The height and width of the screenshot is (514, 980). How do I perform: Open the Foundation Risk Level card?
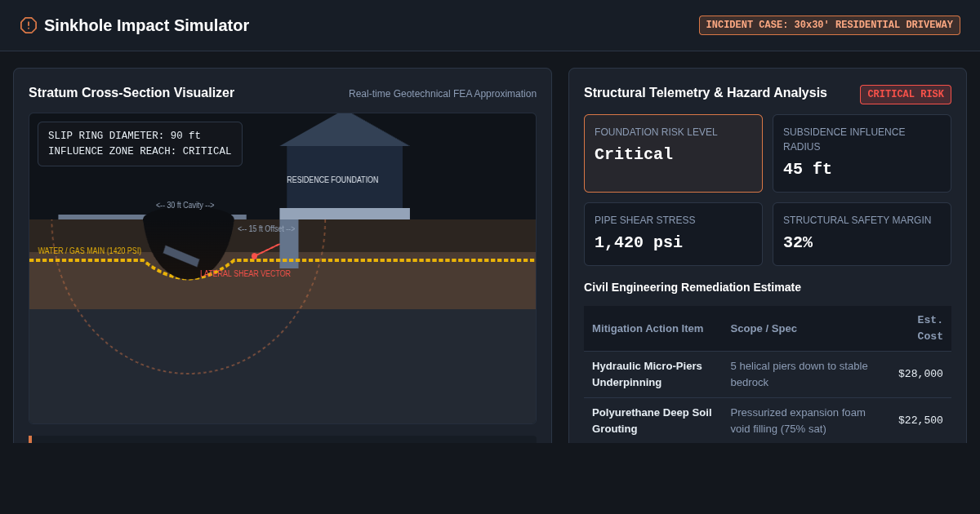(673, 153)
